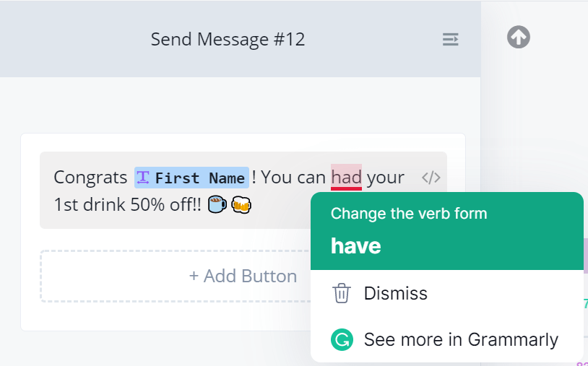Image resolution: width=588 pixels, height=366 pixels.
Task: Click the word "your" in the message
Action: coord(386,178)
